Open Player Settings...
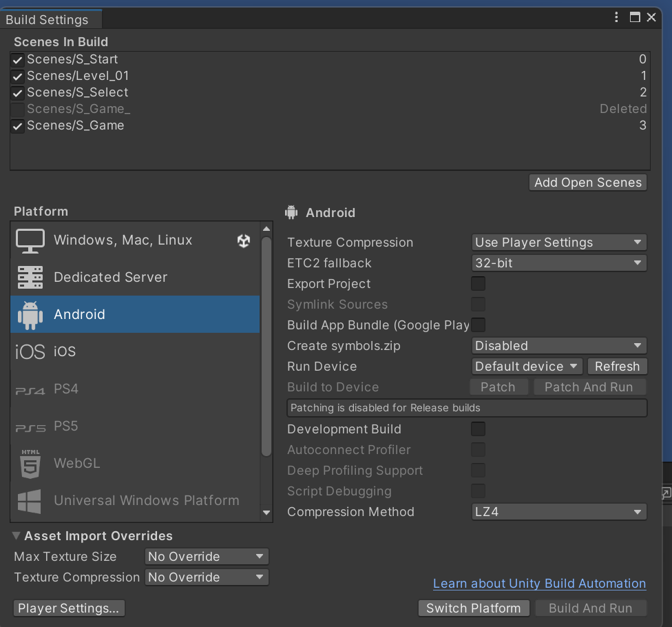 (69, 608)
